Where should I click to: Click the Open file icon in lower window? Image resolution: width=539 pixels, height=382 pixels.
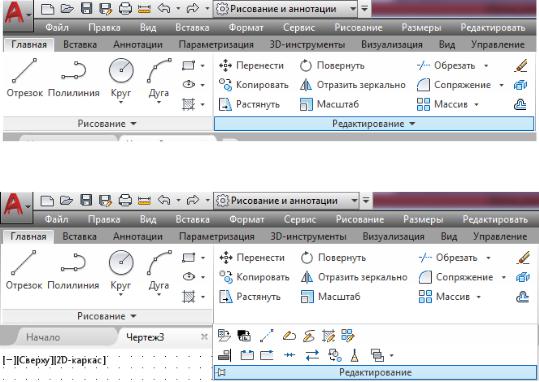[66, 200]
